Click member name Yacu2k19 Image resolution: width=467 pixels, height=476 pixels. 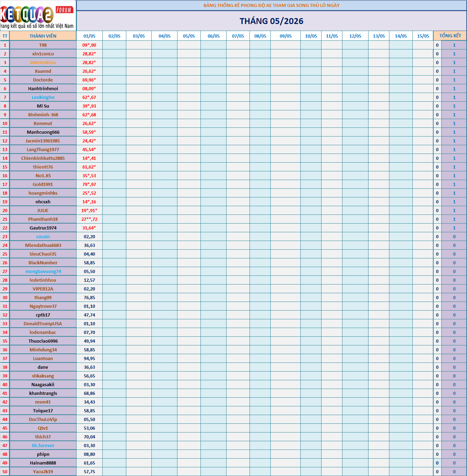[43, 471]
